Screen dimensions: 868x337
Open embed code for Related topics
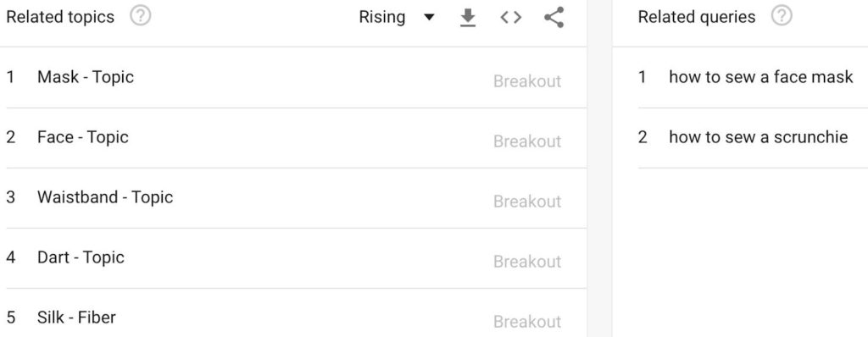(x=510, y=18)
